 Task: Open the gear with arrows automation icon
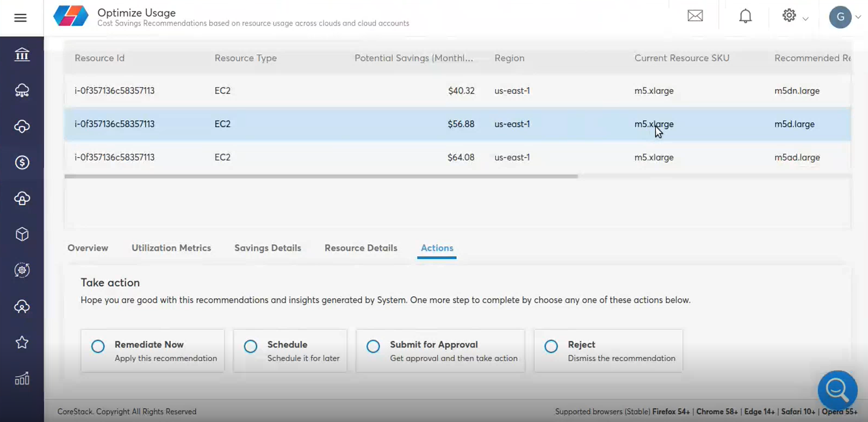coord(22,270)
